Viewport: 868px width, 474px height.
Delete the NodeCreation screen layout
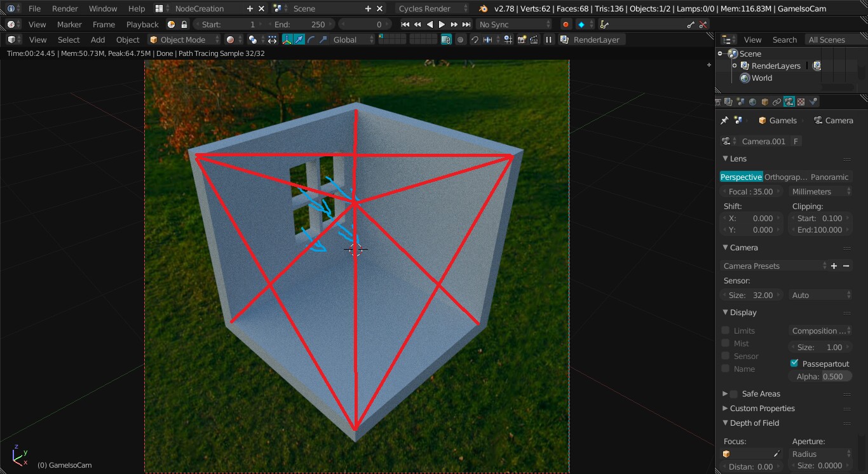262,8
